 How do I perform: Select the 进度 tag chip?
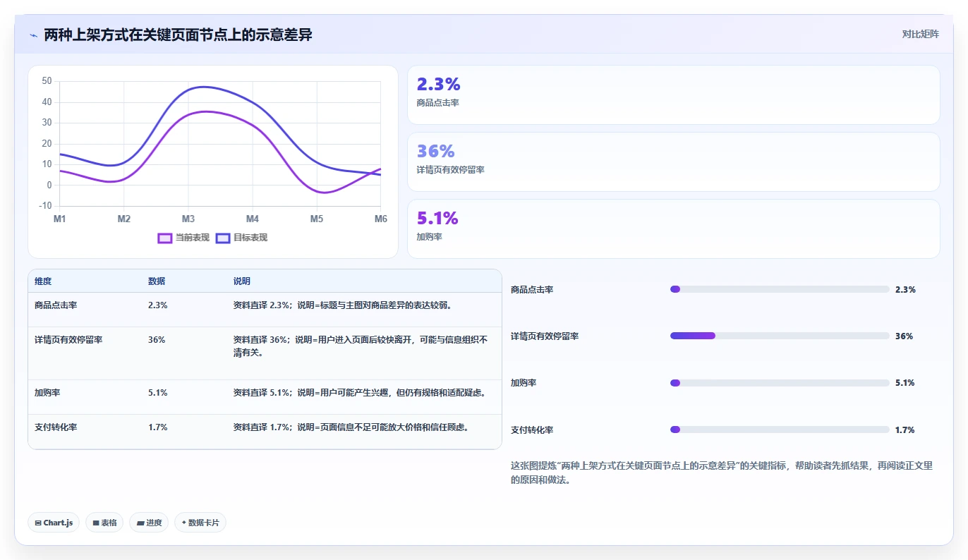pyautogui.click(x=149, y=523)
